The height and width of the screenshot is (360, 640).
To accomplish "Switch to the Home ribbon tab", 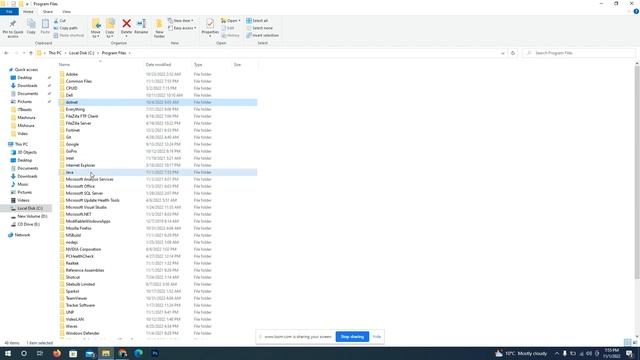I will coord(28,12).
